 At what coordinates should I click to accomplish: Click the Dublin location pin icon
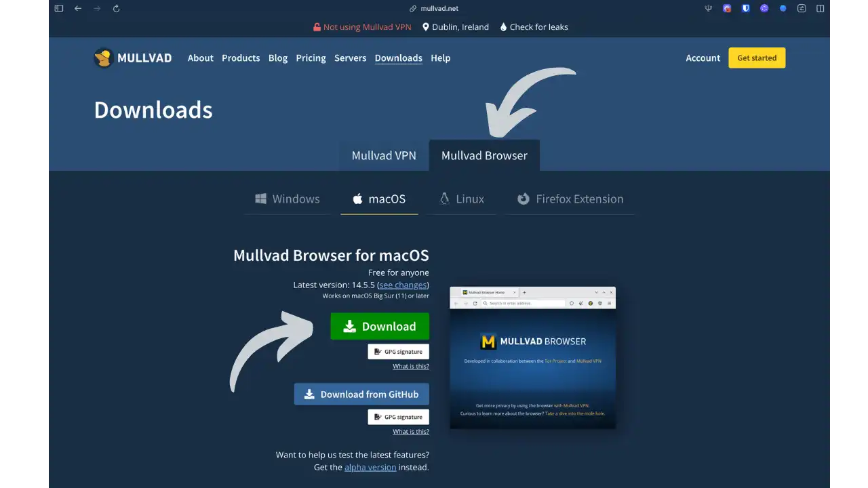coord(425,26)
